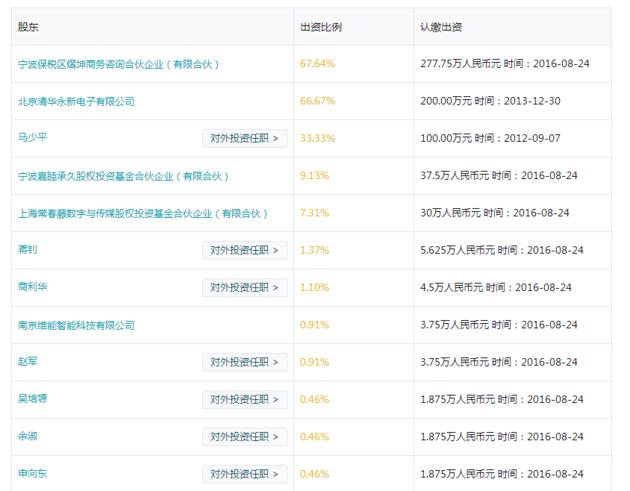This screenshot has height=491, width=630.
Task: Click the 认缴出资 column header
Action: [441, 27]
